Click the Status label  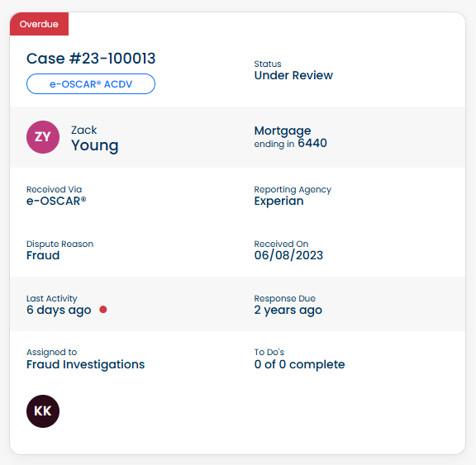coord(268,64)
